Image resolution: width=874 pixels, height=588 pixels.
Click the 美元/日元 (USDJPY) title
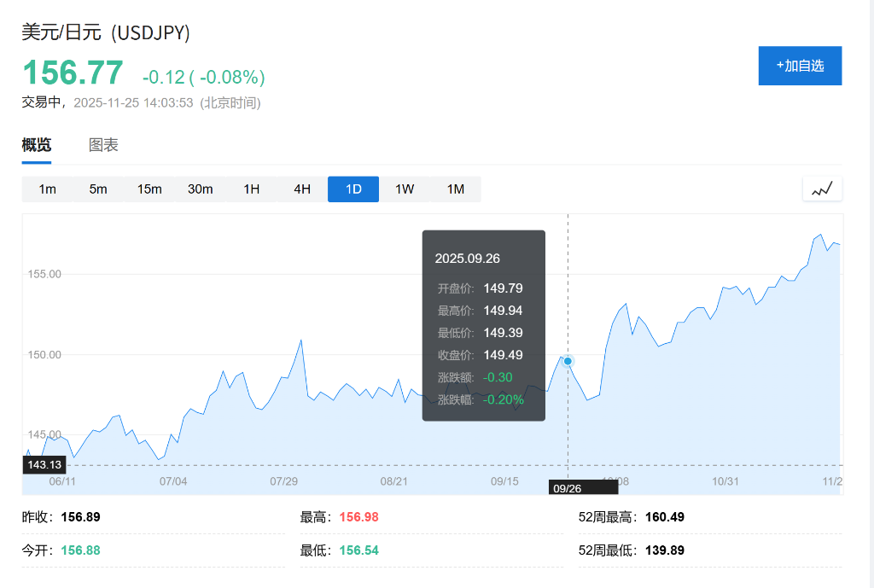pos(106,32)
